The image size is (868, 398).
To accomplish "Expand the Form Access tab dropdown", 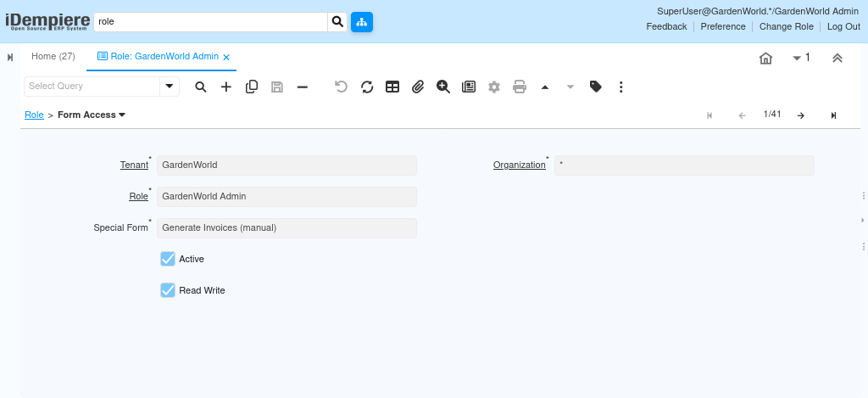I will (122, 115).
